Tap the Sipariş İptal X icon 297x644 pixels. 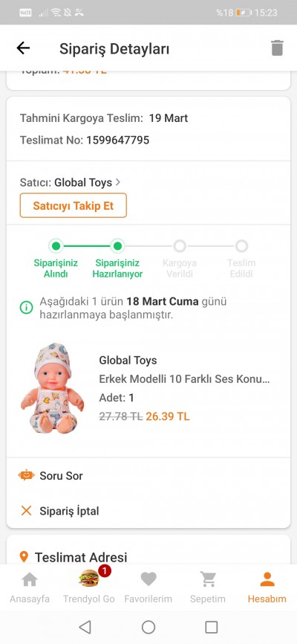[x=26, y=511]
